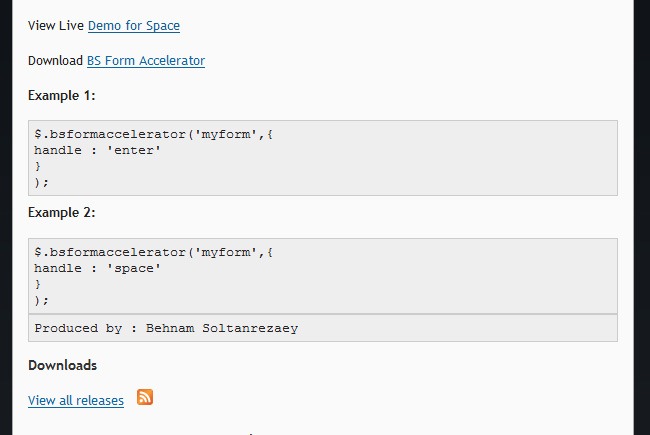
Task: Click 'myform' in the Example 1 code
Action: [224, 135]
